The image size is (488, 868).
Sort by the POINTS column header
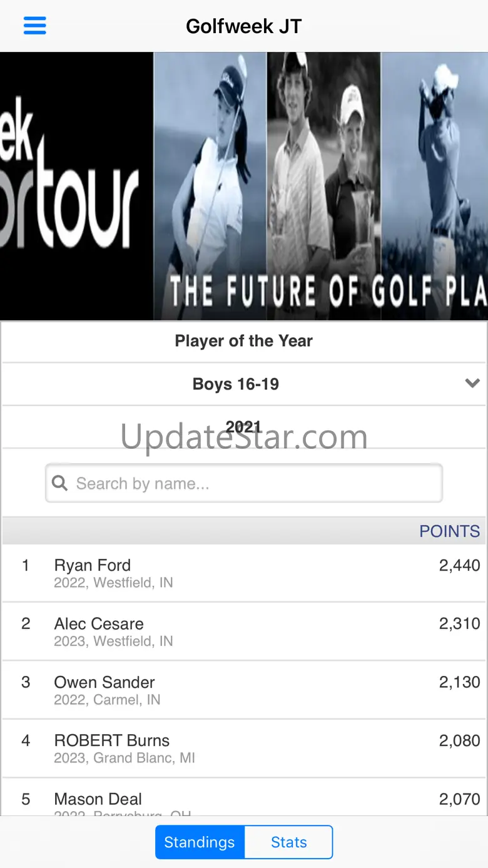click(x=449, y=531)
